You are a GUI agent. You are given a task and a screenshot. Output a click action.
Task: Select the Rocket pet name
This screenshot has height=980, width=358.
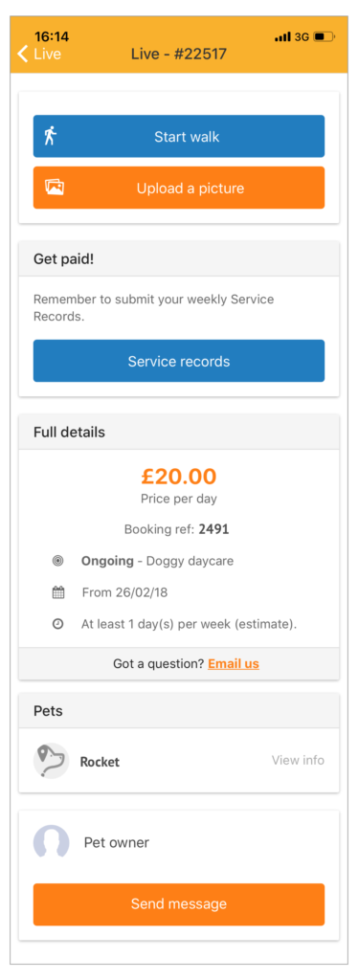point(100,762)
